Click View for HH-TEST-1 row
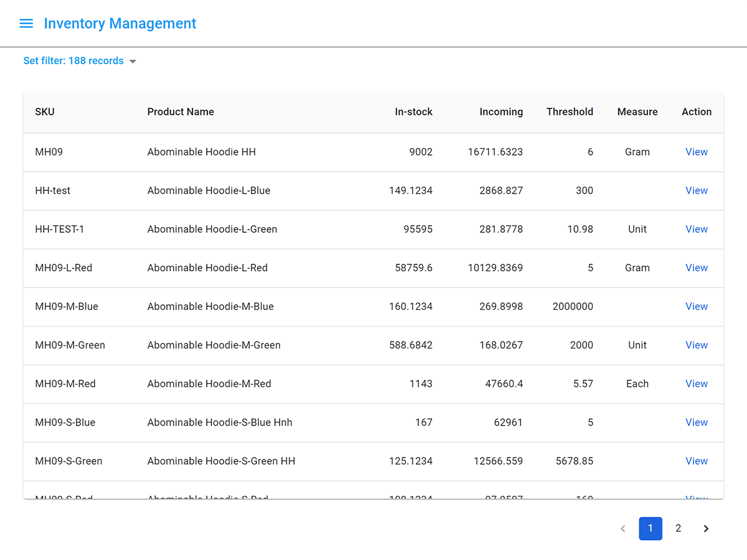Viewport: 747px width, 560px height. coord(696,229)
